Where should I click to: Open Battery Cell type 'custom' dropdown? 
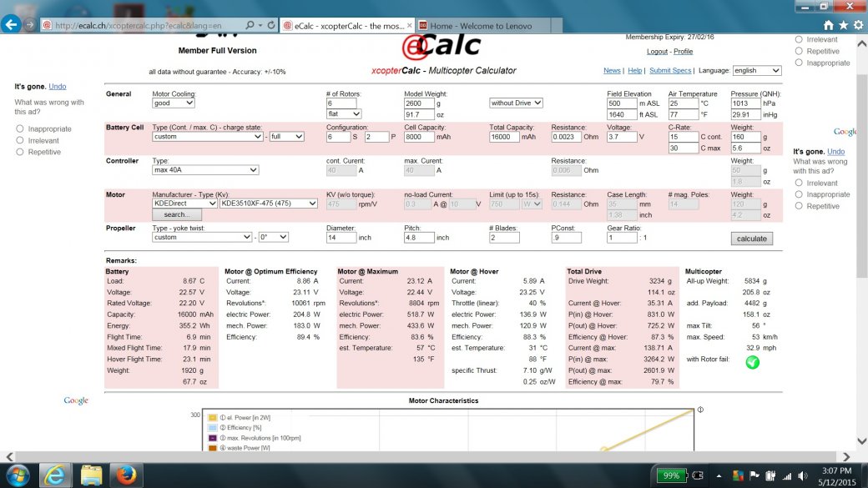pyautogui.click(x=207, y=137)
